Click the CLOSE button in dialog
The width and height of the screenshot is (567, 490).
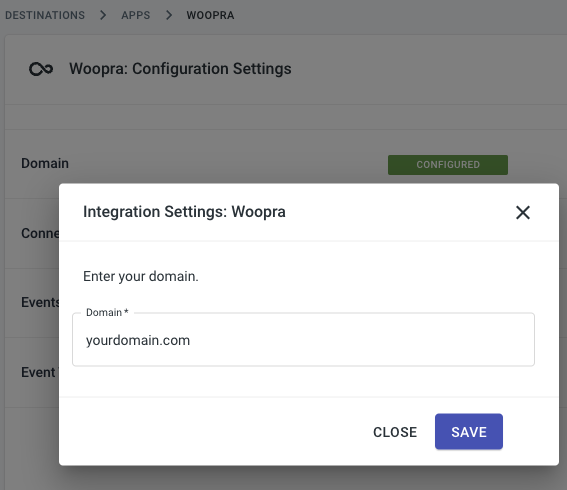point(395,432)
